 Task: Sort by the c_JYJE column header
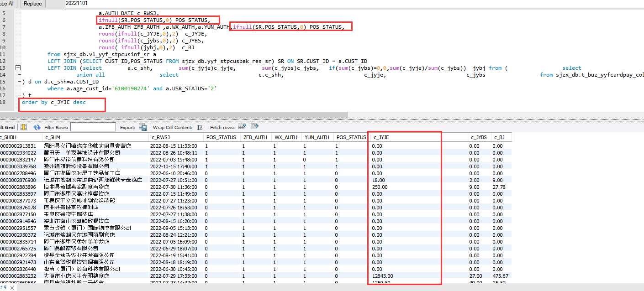tap(381, 137)
